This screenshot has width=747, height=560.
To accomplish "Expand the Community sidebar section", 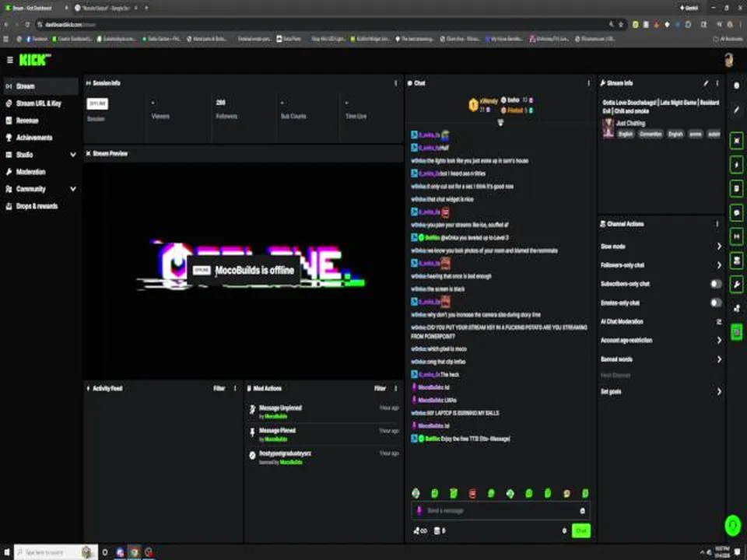I will (73, 189).
